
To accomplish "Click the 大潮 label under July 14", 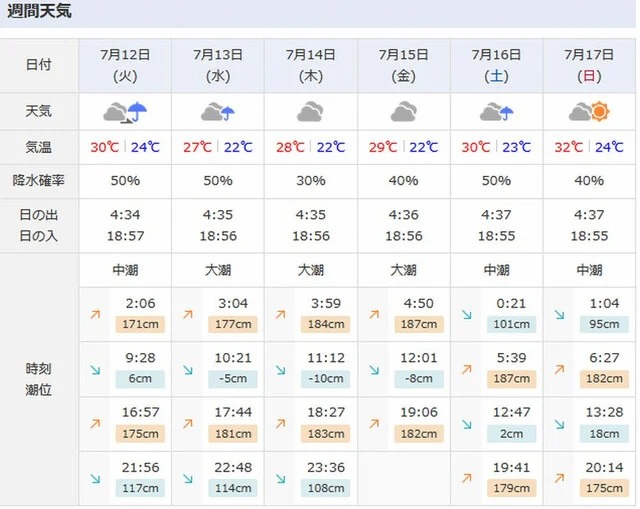I will pos(310,270).
